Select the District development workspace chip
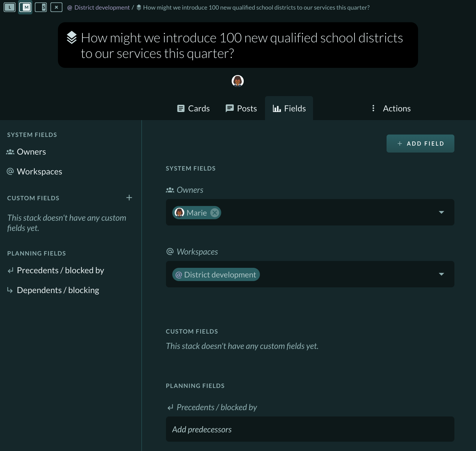476x451 pixels. pyautogui.click(x=216, y=275)
